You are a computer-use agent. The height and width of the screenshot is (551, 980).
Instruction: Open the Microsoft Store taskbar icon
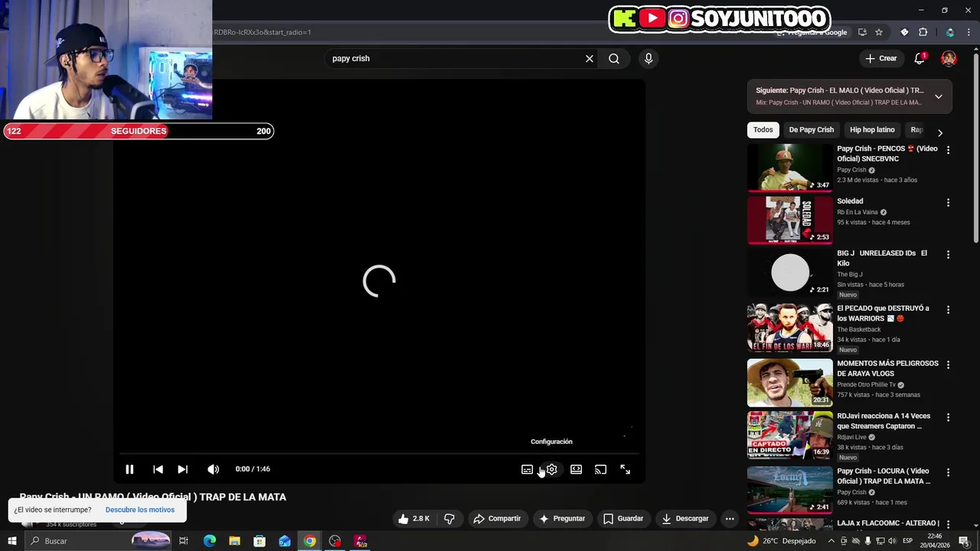(x=260, y=541)
